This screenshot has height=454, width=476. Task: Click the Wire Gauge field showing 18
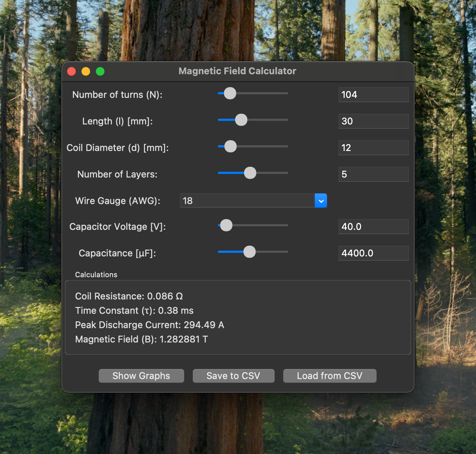(x=247, y=201)
